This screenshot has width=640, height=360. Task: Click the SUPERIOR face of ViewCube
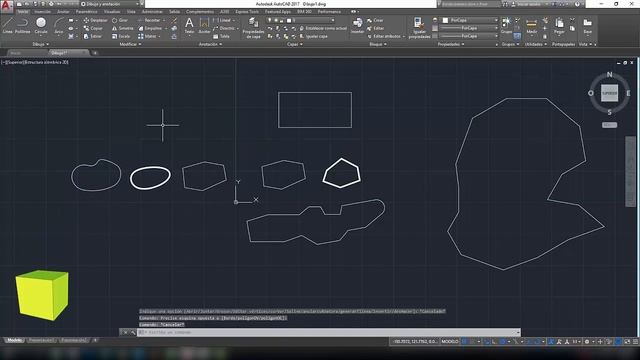click(609, 93)
